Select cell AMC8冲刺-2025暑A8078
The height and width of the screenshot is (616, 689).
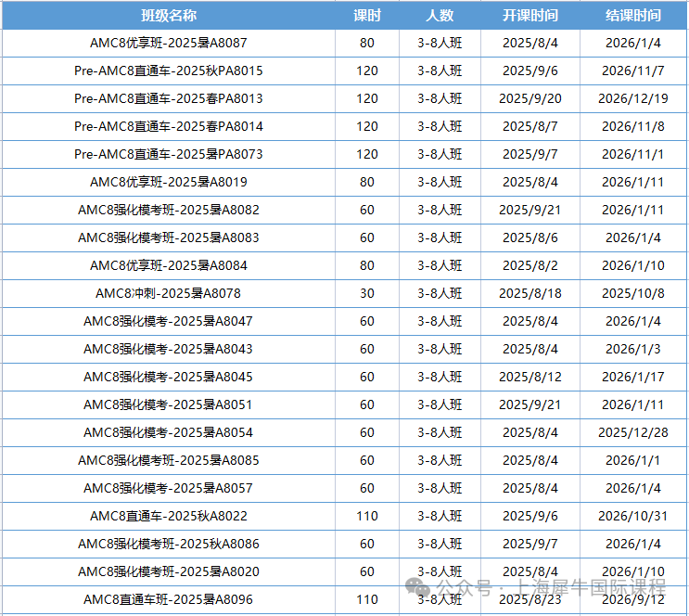(x=169, y=293)
